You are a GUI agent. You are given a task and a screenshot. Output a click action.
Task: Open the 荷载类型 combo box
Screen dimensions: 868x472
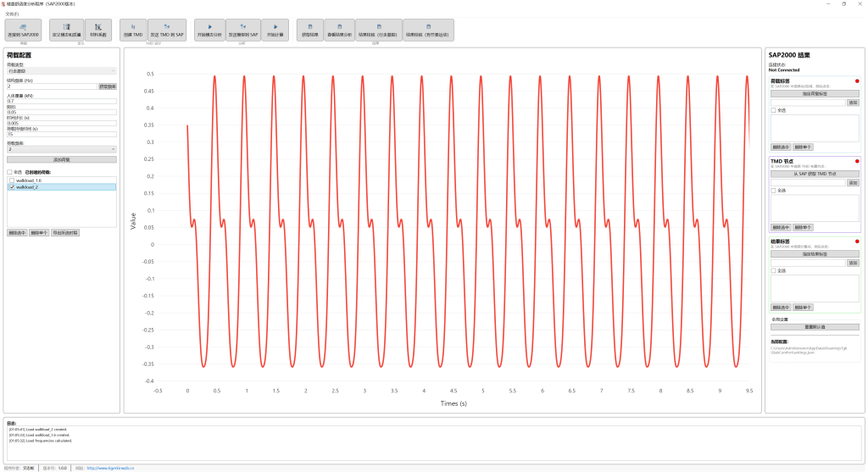point(61,71)
